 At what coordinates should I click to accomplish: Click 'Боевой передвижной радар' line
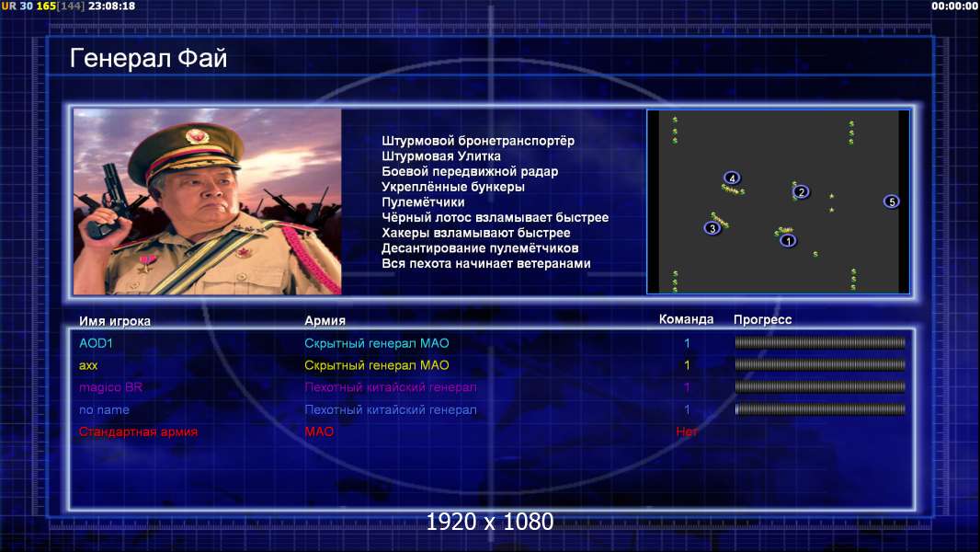pyautogui.click(x=470, y=171)
